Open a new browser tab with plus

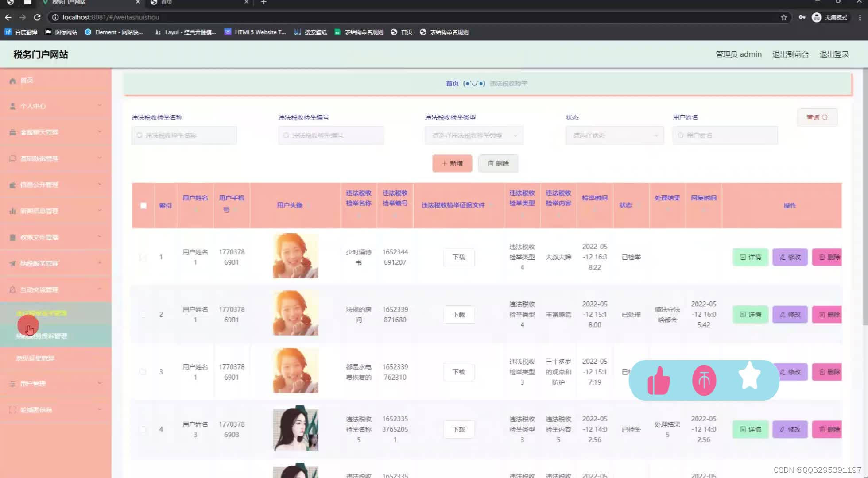click(x=263, y=2)
